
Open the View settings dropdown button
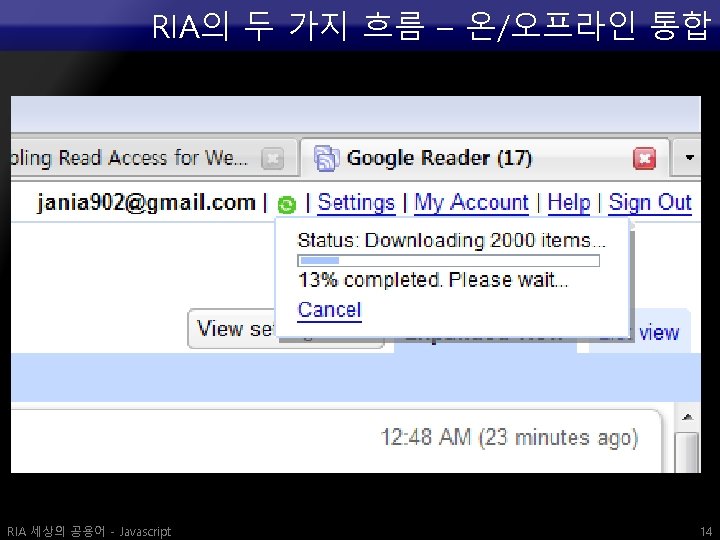click(286, 329)
